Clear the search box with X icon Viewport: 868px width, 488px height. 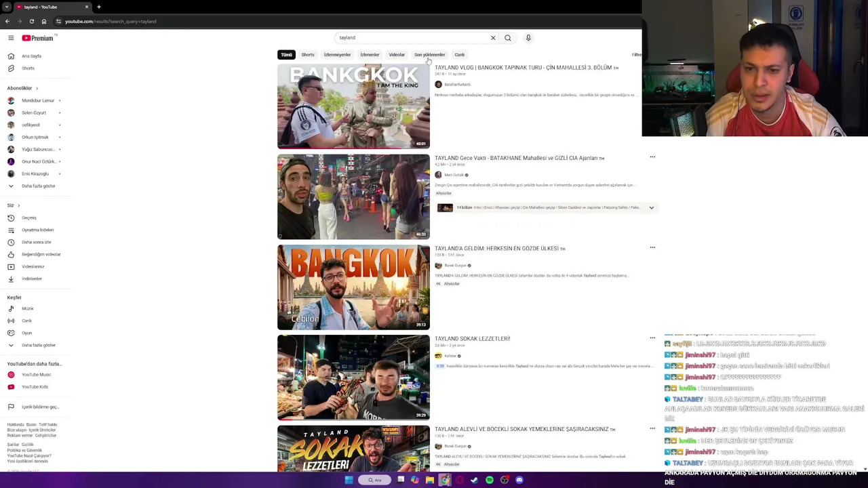(493, 38)
